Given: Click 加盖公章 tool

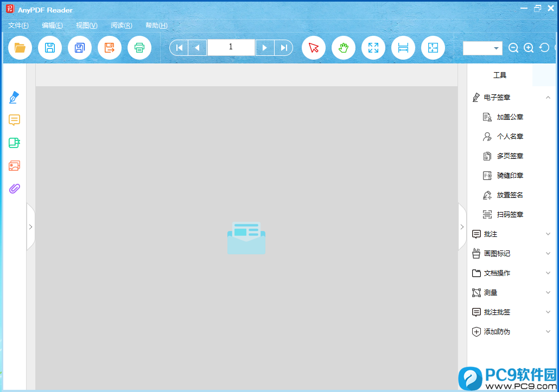Looking at the screenshot, I should coord(510,117).
